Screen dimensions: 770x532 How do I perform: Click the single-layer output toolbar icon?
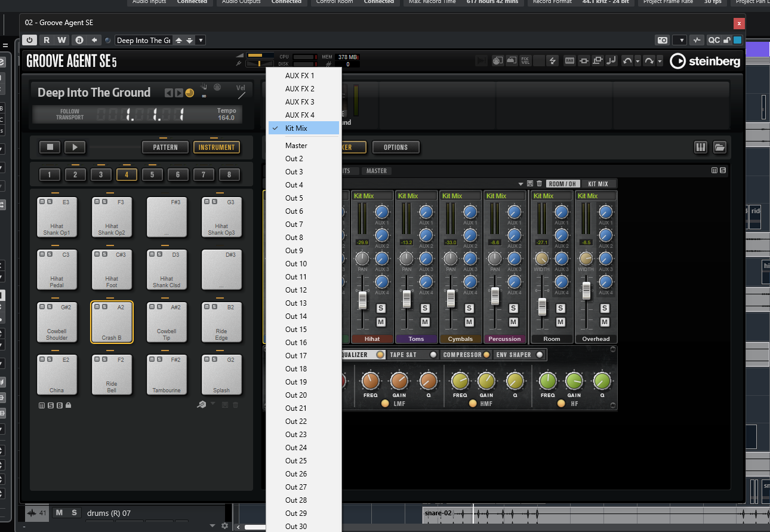point(584,60)
